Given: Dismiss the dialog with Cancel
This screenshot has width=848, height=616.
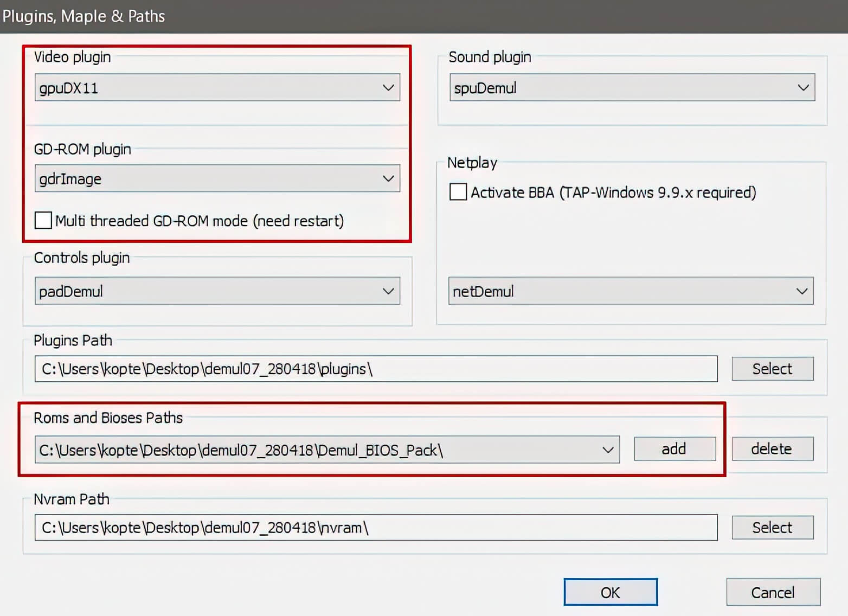Looking at the screenshot, I should 773,592.
